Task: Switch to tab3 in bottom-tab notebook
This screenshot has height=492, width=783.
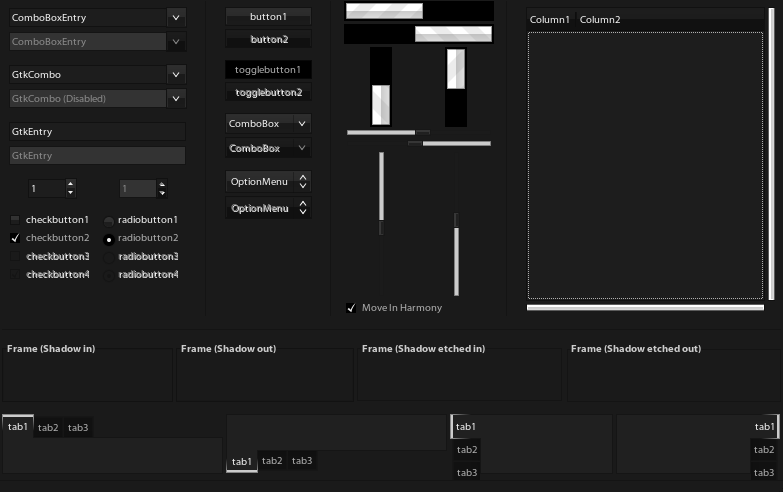Action: point(302,461)
